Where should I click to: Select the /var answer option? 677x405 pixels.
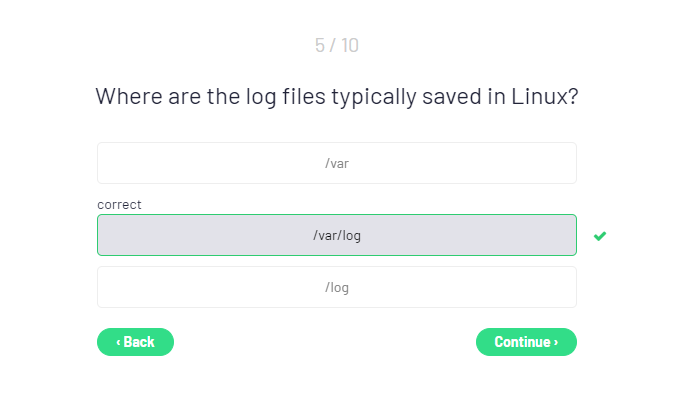(x=337, y=163)
